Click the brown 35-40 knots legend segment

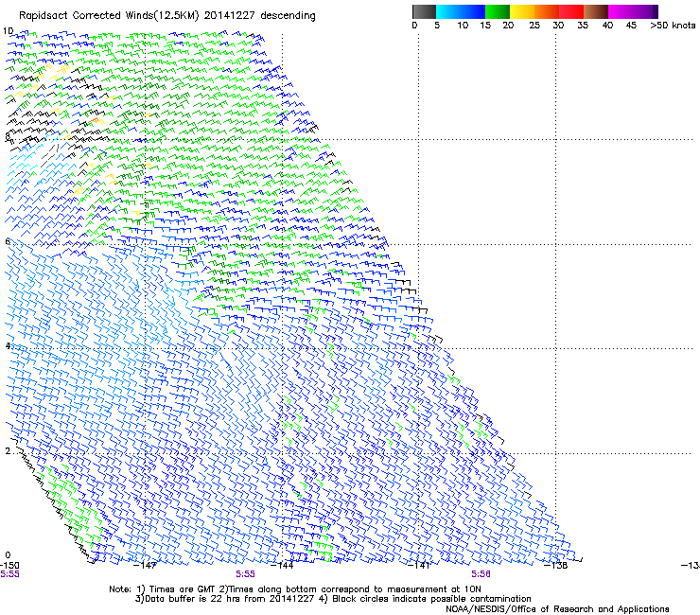[x=596, y=11]
